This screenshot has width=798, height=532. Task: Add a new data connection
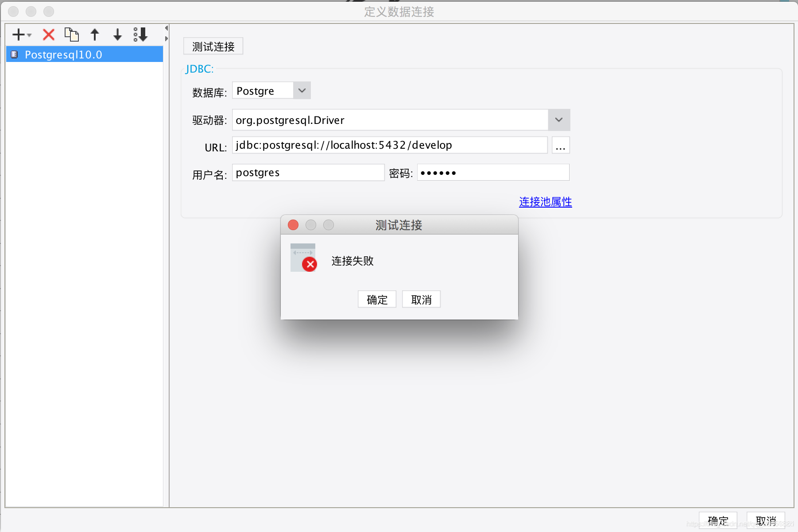tap(18, 35)
